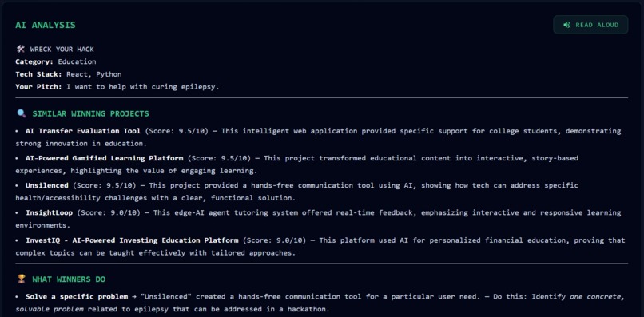Click the InsightLoop project name
Screen dimensions: 644x317
tap(49, 212)
